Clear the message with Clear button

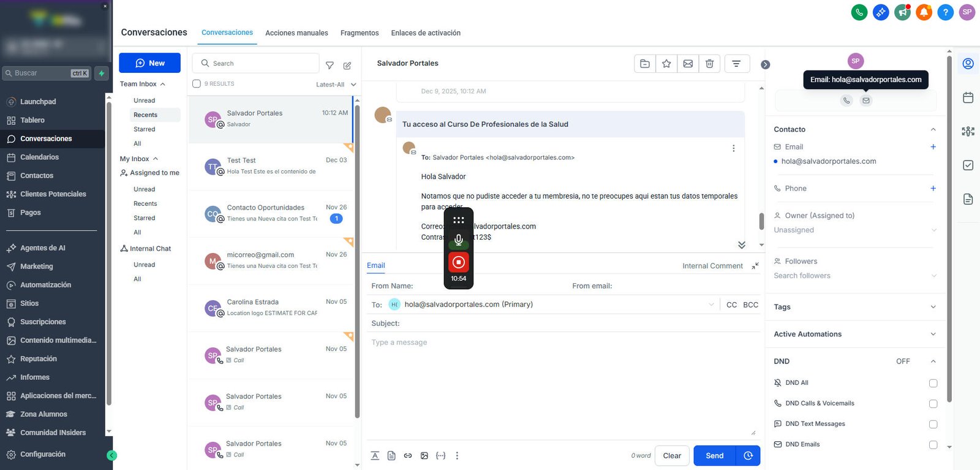(672, 455)
